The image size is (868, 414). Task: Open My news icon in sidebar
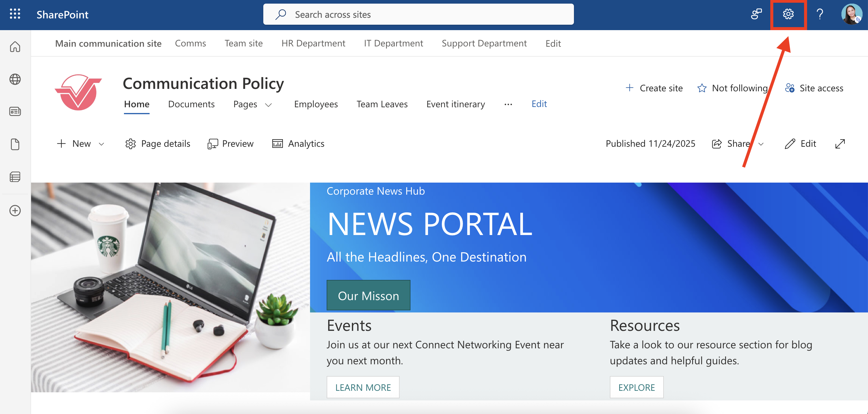pos(15,111)
